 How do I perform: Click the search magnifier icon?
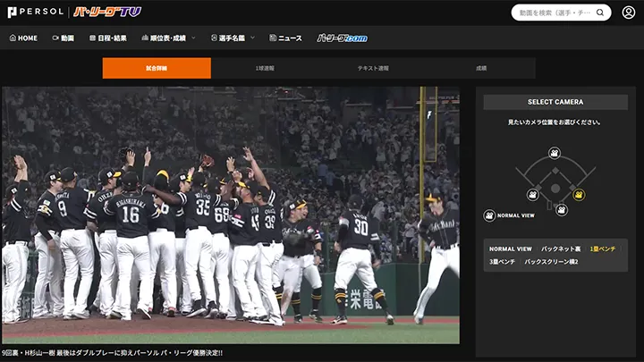click(600, 13)
